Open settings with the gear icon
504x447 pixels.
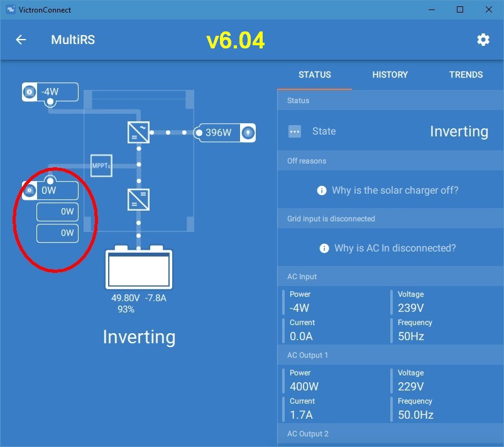483,40
